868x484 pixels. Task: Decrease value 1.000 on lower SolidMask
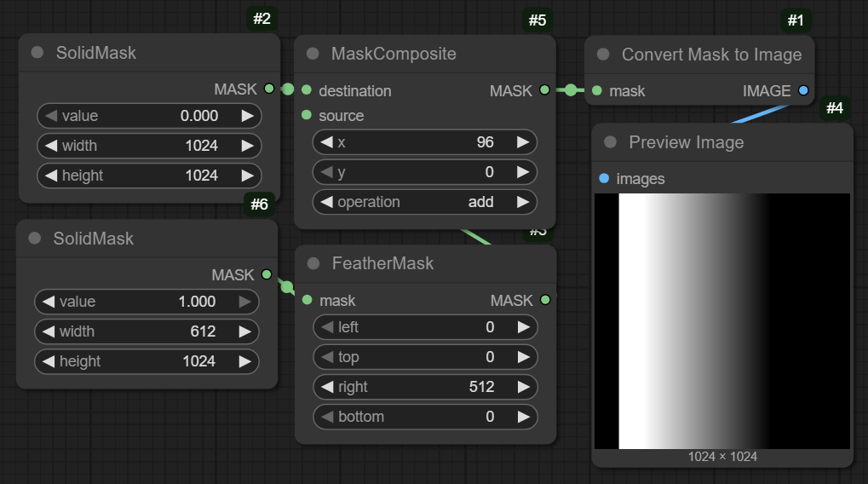pyautogui.click(x=49, y=302)
